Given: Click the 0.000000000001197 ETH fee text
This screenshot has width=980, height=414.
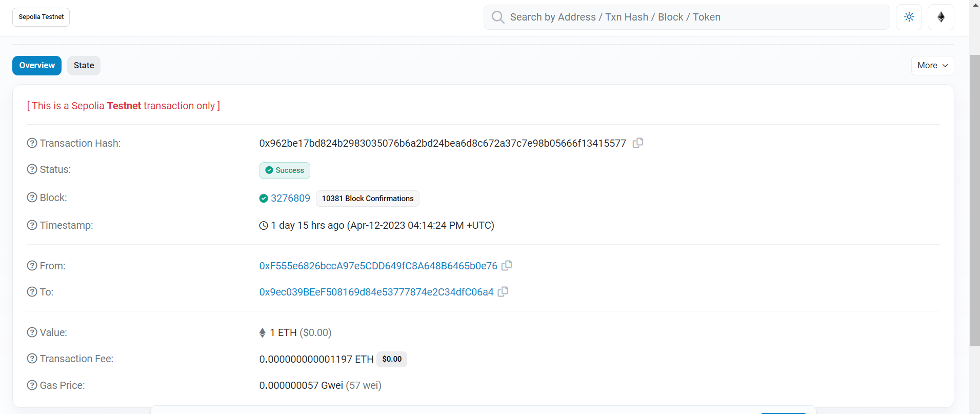Looking at the screenshot, I should [x=316, y=359].
